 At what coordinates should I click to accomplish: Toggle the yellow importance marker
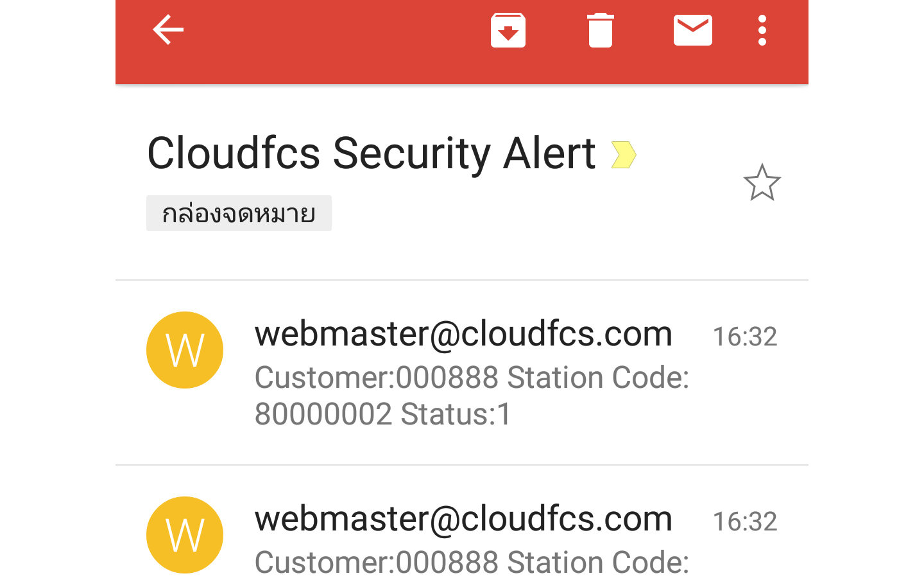(623, 155)
